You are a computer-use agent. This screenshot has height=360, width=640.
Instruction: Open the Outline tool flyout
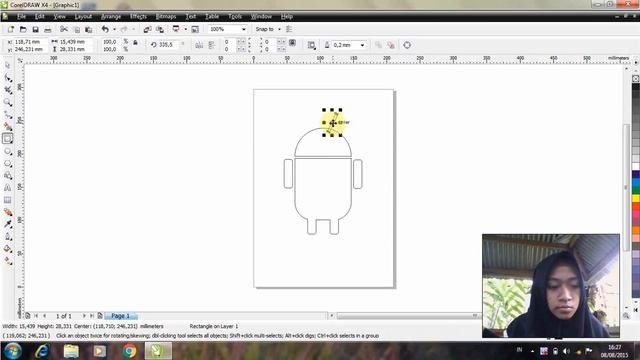coord(7,236)
